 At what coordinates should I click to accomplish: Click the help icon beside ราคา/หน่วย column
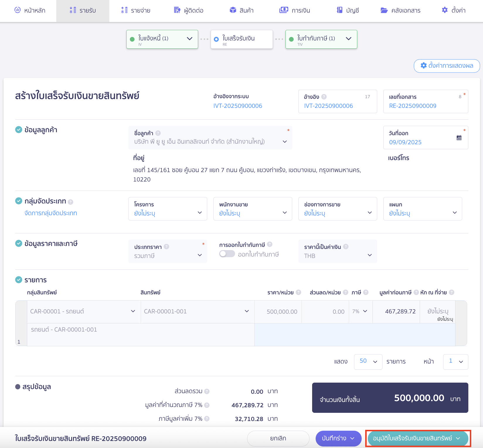coord(298,292)
